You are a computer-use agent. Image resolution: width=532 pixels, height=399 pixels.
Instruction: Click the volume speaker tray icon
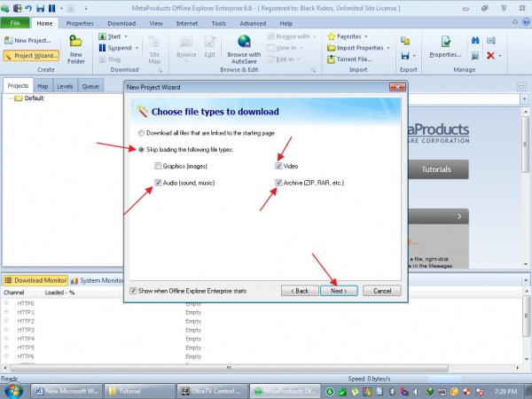pyautogui.click(x=417, y=392)
